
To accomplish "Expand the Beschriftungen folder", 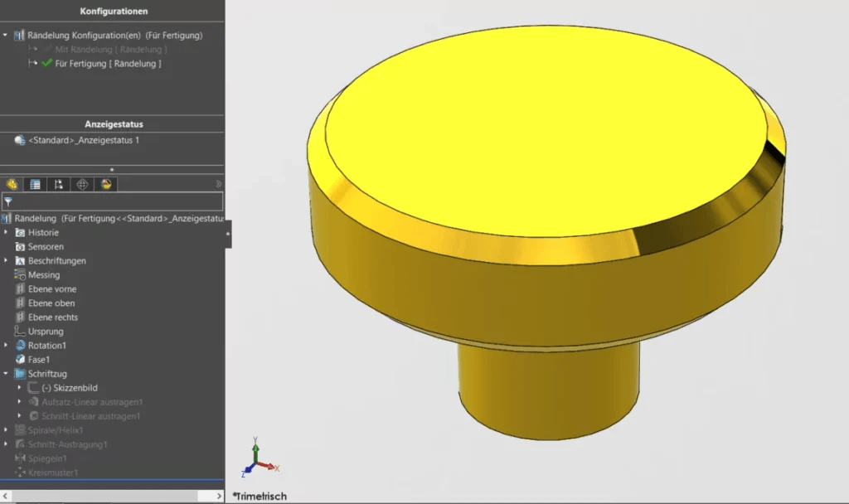I will [7, 260].
